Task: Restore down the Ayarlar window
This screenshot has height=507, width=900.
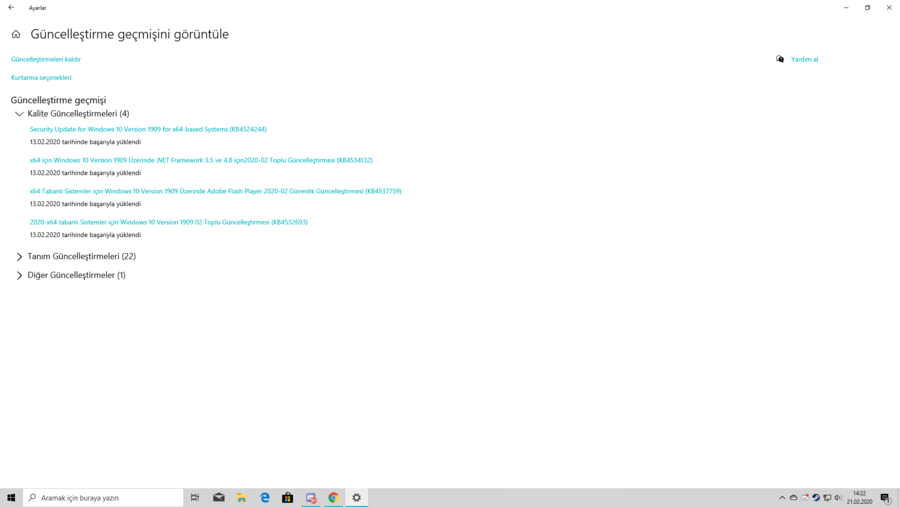Action: click(x=867, y=7)
